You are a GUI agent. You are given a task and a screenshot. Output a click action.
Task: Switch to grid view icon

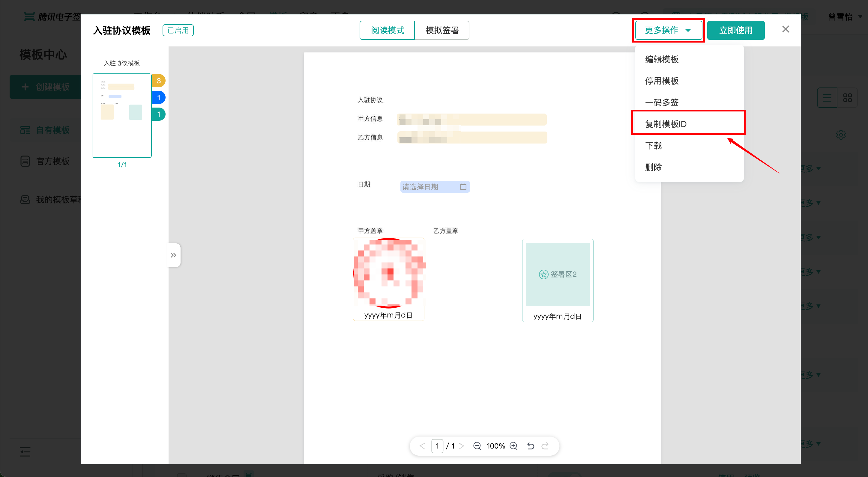847,98
